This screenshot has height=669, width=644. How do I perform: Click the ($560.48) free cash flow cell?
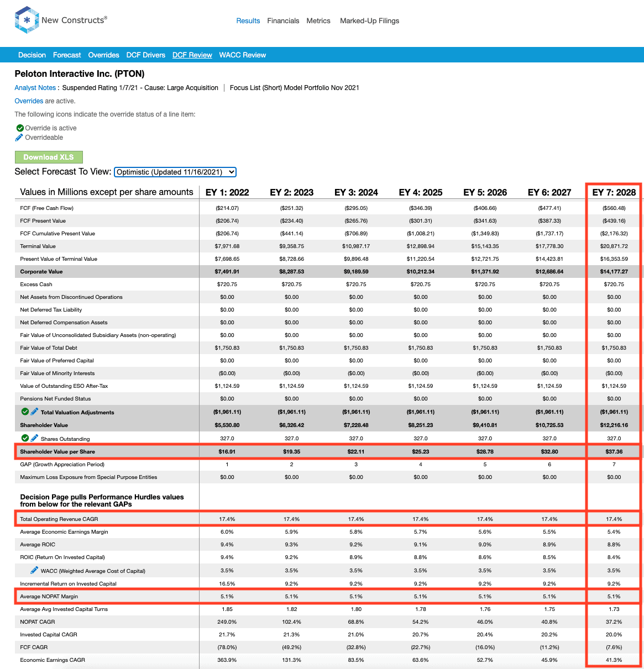pos(614,208)
